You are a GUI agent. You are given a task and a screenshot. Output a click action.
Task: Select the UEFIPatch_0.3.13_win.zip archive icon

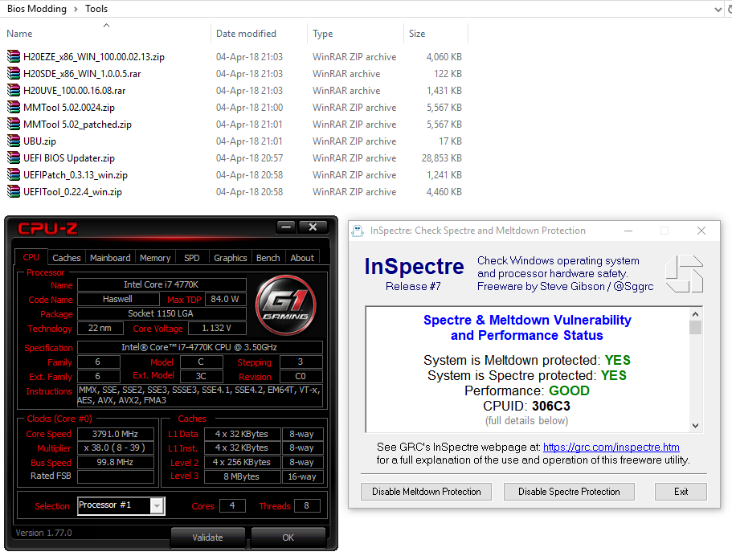(x=14, y=174)
